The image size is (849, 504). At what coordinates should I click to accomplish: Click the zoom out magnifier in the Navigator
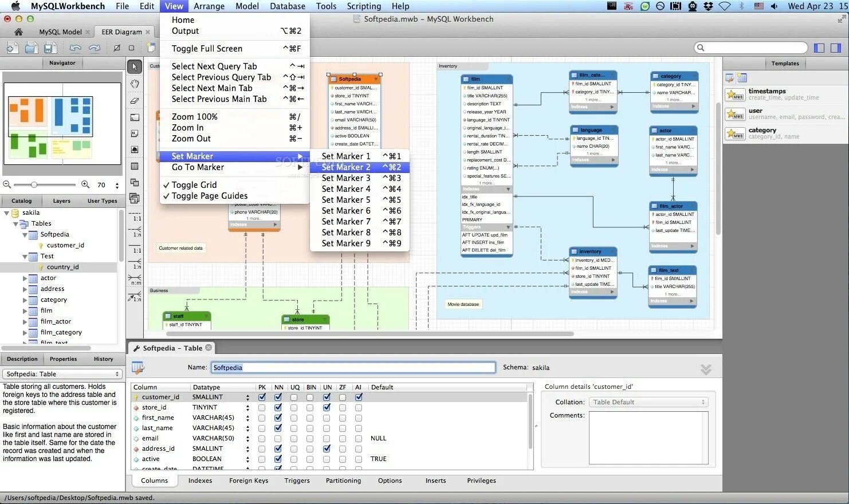click(7, 184)
